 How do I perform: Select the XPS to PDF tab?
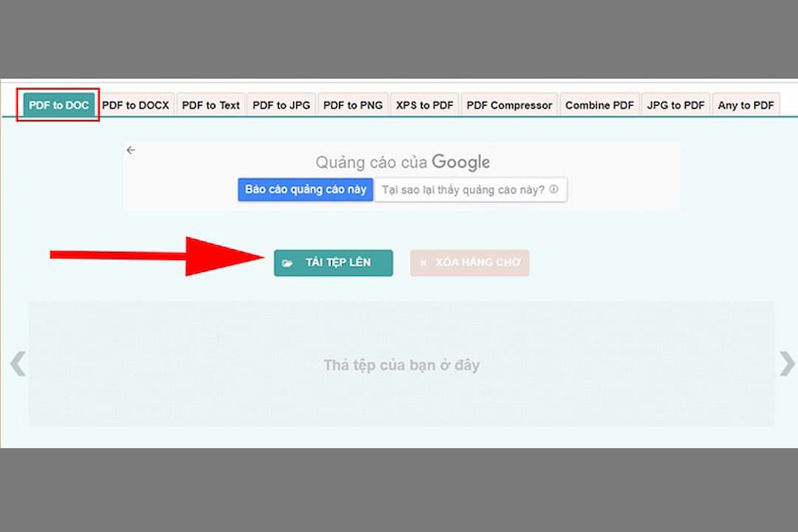pyautogui.click(x=424, y=105)
